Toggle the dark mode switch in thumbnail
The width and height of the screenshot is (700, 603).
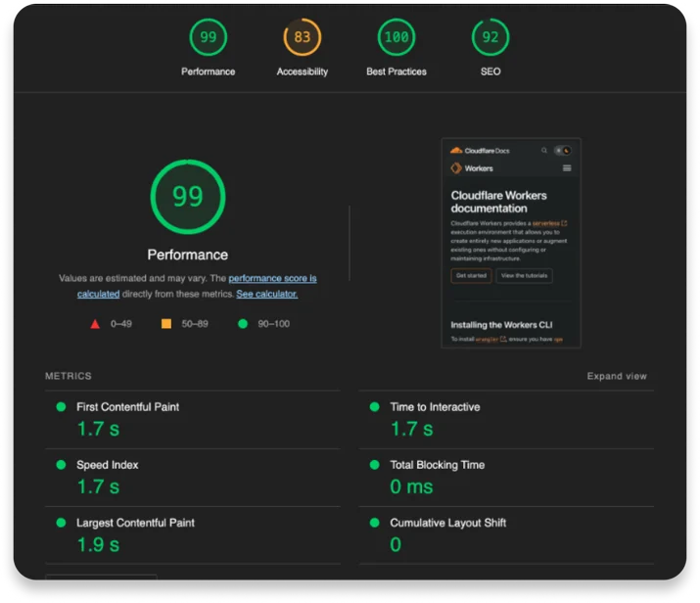[x=563, y=151]
